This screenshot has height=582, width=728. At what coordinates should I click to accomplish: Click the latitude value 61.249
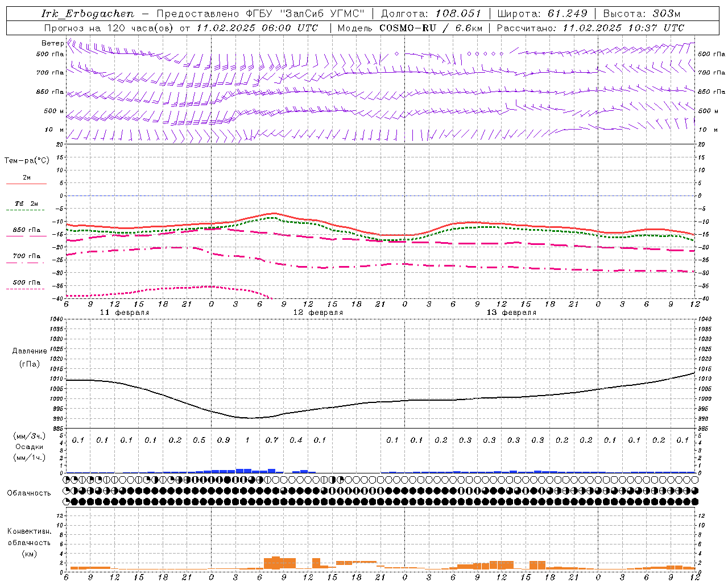[567, 14]
